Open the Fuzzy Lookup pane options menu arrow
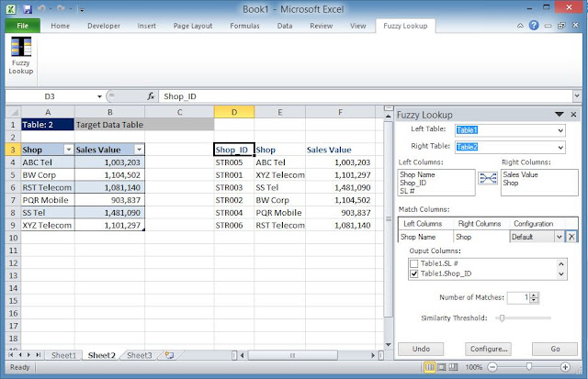 click(560, 114)
